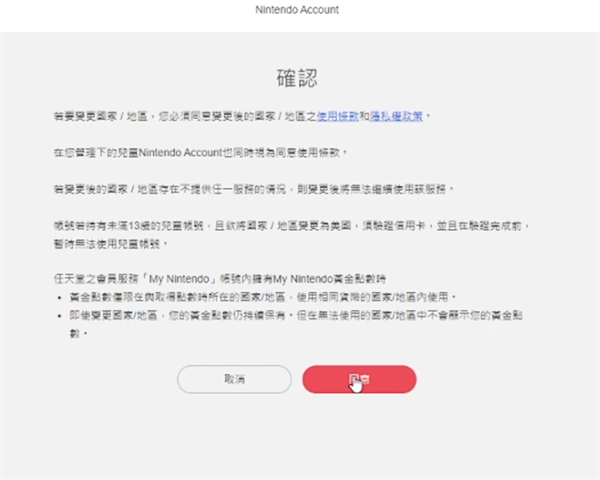Open the 隱私權政策 privacy policy link
Image resolution: width=600 pixels, height=480 pixels.
(396, 116)
